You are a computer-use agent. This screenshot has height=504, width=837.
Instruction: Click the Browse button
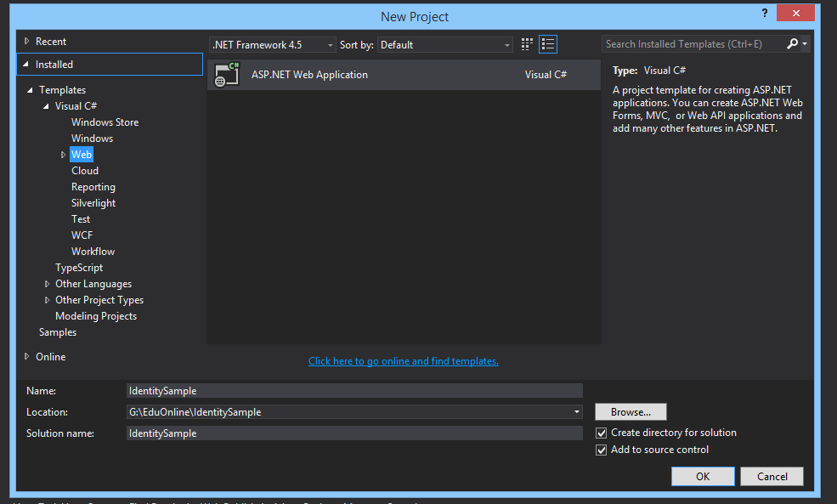(x=631, y=412)
